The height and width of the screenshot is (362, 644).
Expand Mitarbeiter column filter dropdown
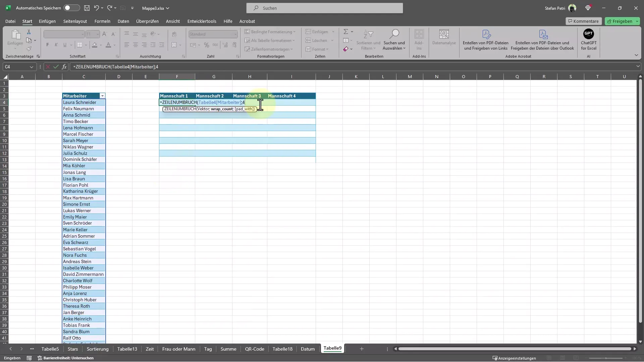click(102, 96)
